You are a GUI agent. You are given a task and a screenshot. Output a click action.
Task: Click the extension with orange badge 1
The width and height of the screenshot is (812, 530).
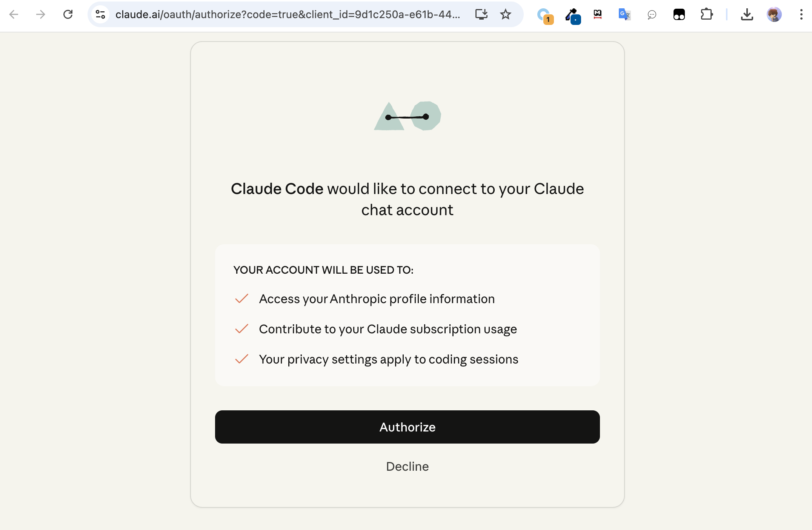pos(544,15)
